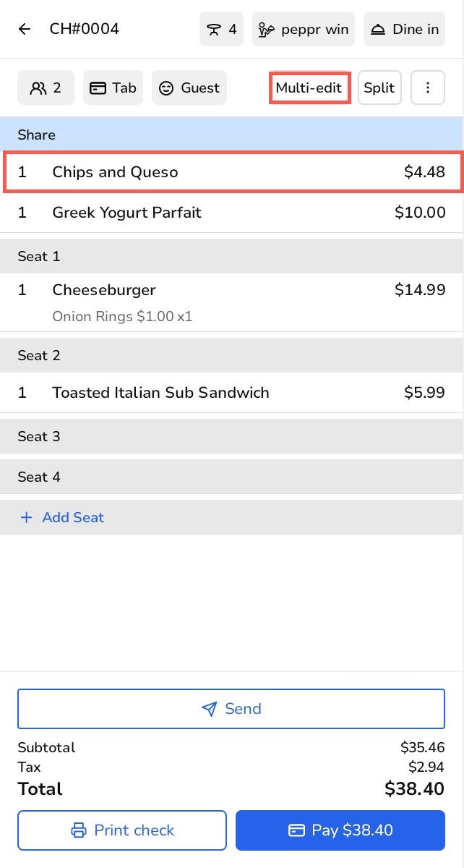
Task: Open the guest count of 2
Action: 46,88
